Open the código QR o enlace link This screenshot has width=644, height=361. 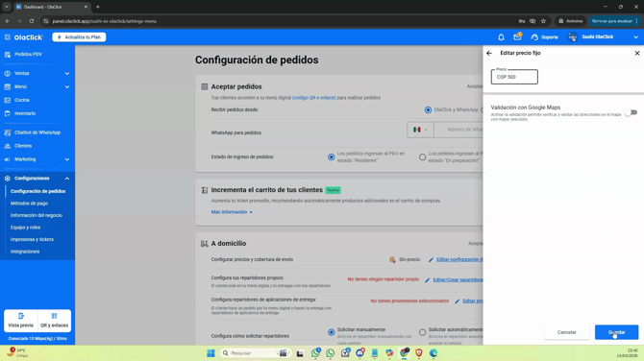pyautogui.click(x=313, y=98)
